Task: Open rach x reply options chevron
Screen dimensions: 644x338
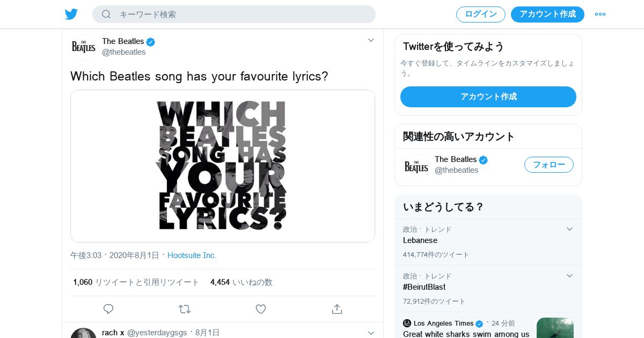Action: [x=371, y=333]
